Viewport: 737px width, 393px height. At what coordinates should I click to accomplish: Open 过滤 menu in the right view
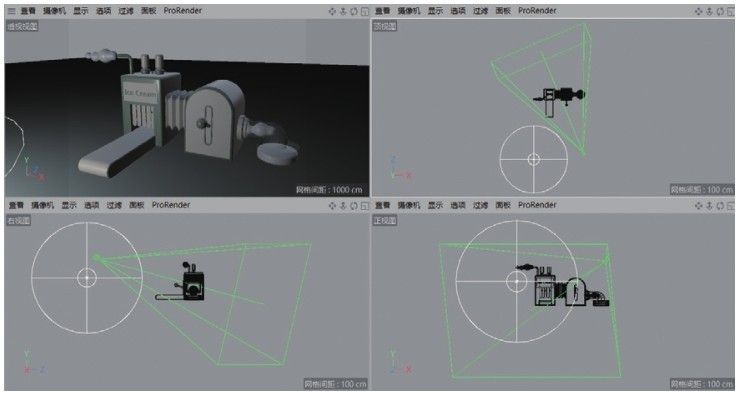114,205
